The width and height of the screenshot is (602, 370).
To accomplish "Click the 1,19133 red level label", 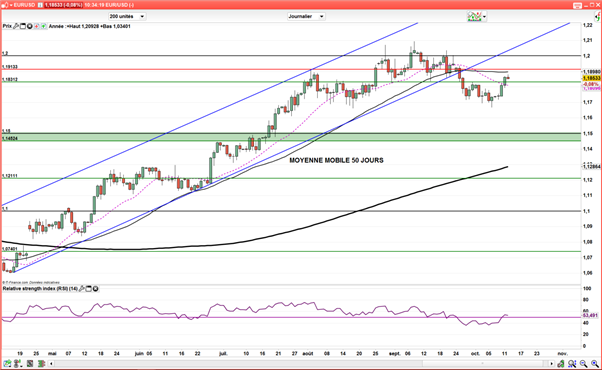I will pos(10,67).
